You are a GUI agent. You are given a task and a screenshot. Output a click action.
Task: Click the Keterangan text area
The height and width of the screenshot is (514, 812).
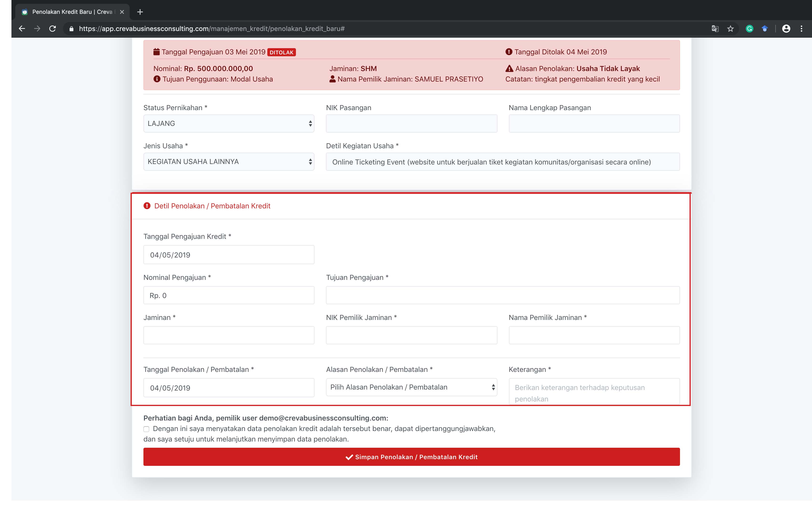[x=594, y=391]
